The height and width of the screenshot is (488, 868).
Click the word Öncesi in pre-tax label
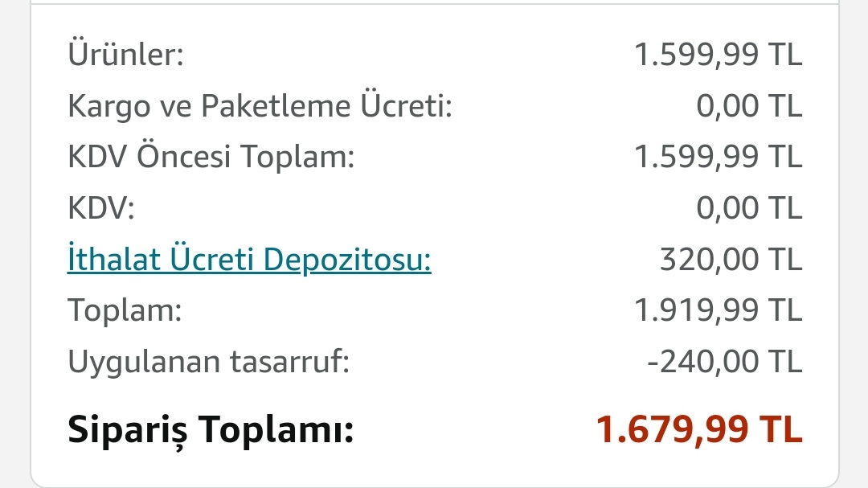click(183, 156)
